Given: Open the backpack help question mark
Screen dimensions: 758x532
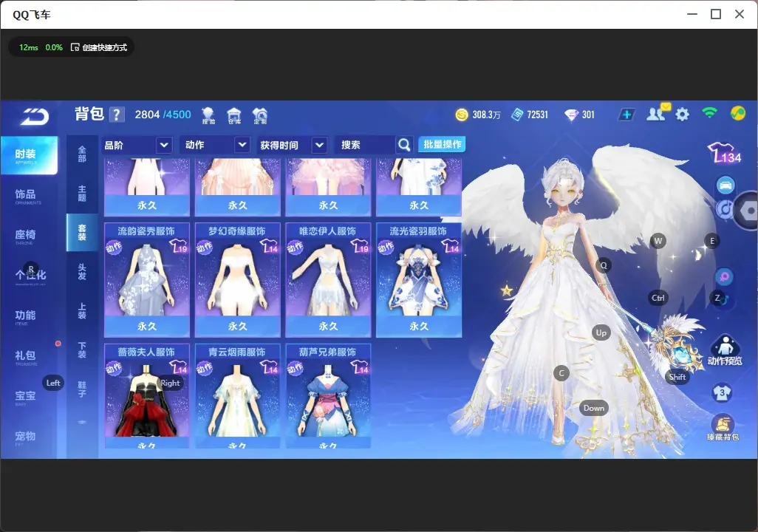Looking at the screenshot, I should 117,115.
